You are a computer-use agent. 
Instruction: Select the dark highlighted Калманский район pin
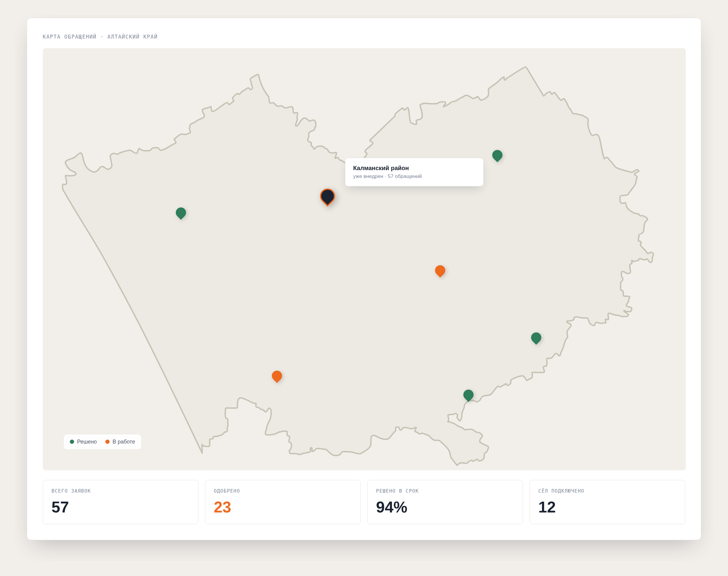(x=327, y=197)
